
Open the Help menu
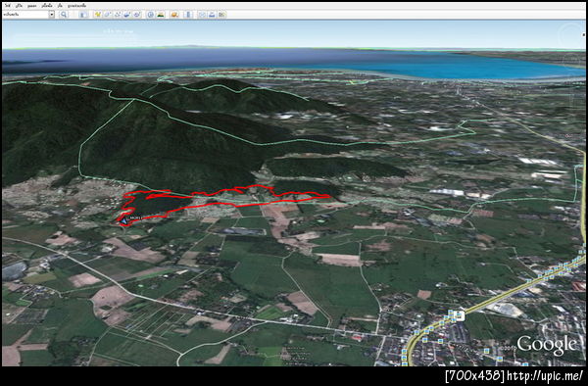coord(76,6)
